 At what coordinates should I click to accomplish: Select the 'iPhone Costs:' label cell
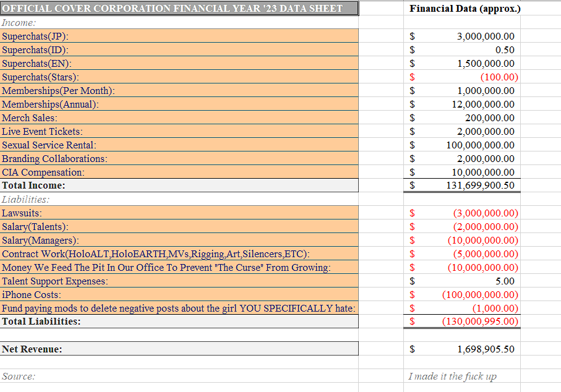pyautogui.click(x=179, y=294)
